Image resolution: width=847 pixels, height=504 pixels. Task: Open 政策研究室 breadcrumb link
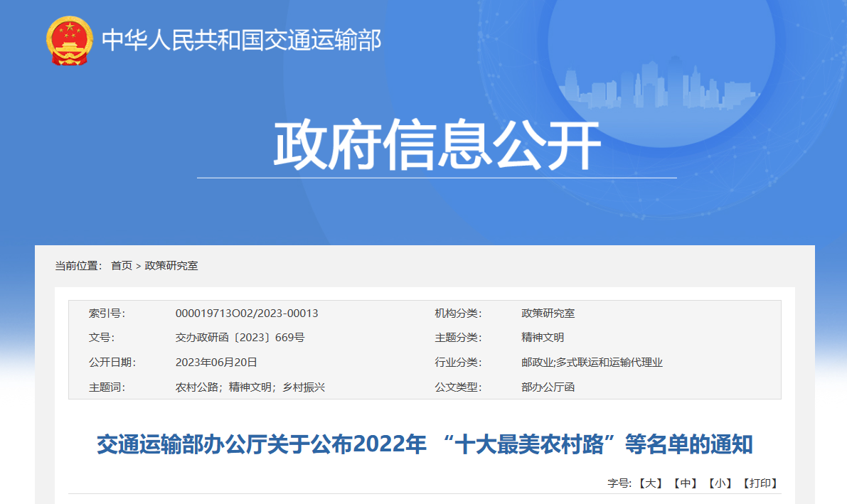click(x=171, y=266)
